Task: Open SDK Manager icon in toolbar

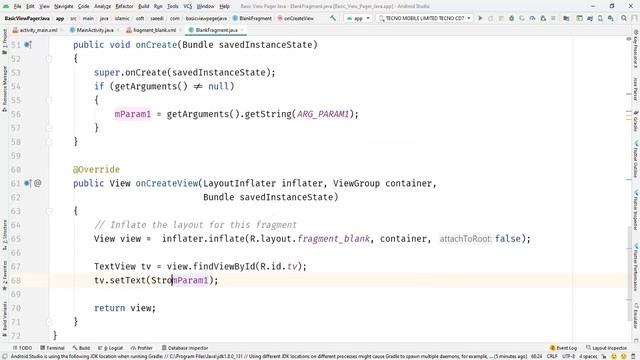Action: pyautogui.click(x=611, y=18)
